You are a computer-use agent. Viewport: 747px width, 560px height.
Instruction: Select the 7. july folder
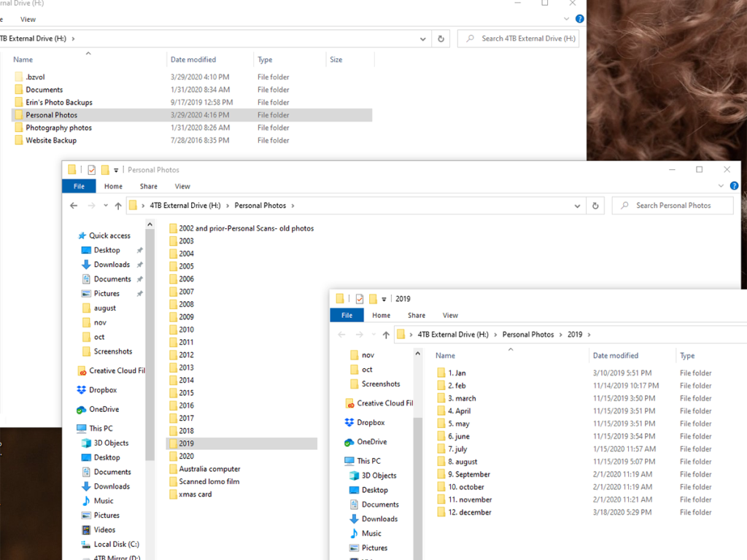click(x=457, y=449)
